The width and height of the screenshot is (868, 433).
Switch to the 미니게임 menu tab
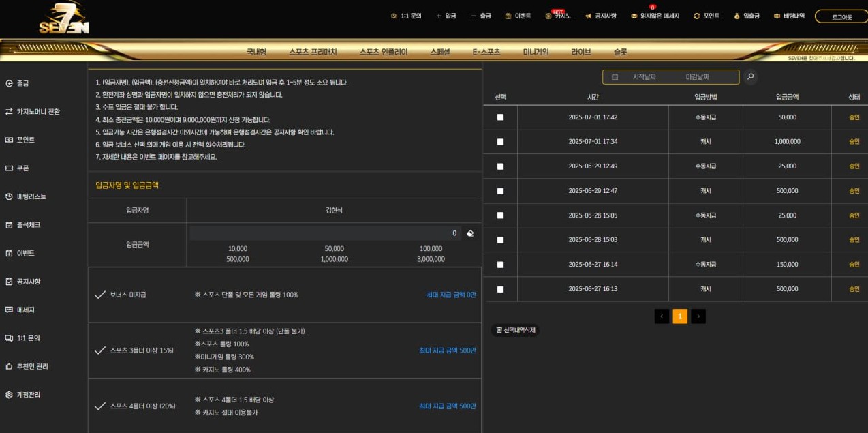tap(536, 52)
